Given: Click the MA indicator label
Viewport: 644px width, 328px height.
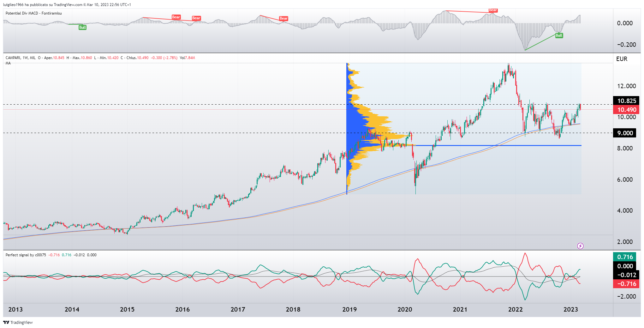Looking at the screenshot, I should click(8, 63).
